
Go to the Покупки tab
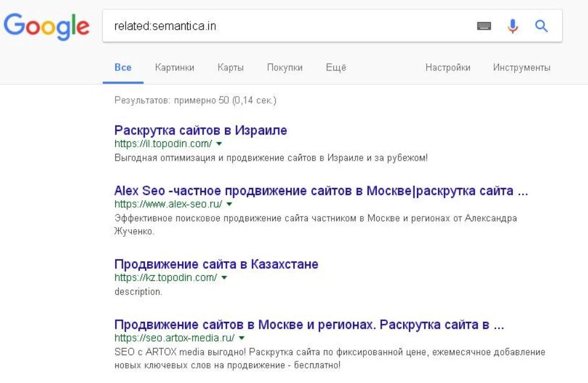(x=284, y=68)
